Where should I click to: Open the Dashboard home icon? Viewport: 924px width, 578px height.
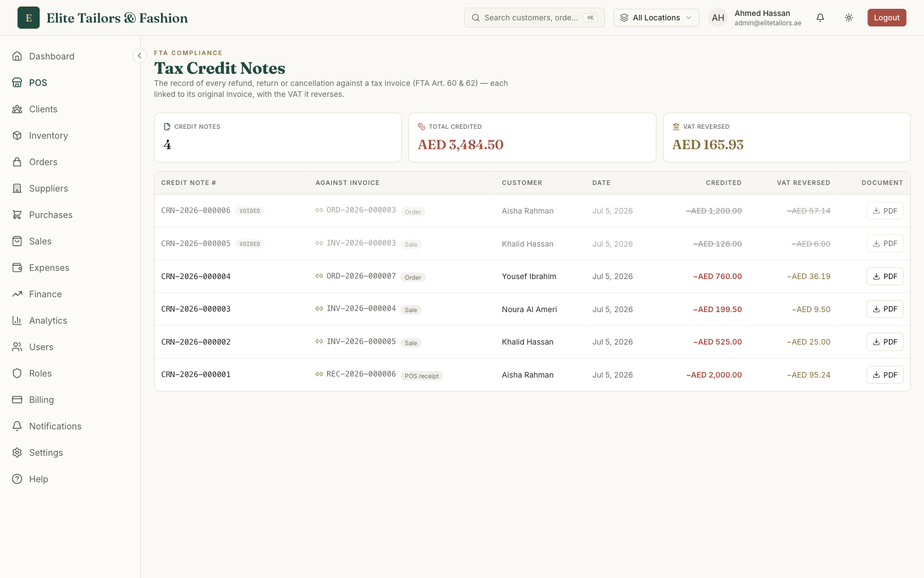(x=17, y=56)
